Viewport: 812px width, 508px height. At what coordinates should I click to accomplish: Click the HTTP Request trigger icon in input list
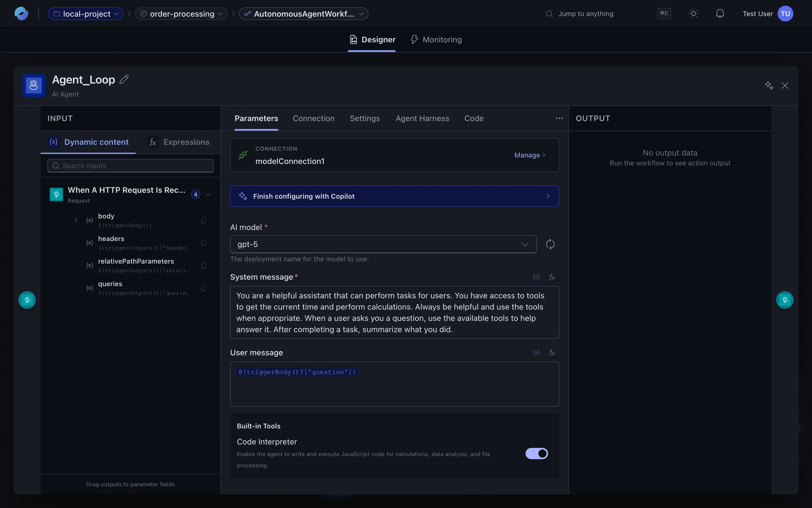[x=56, y=194]
